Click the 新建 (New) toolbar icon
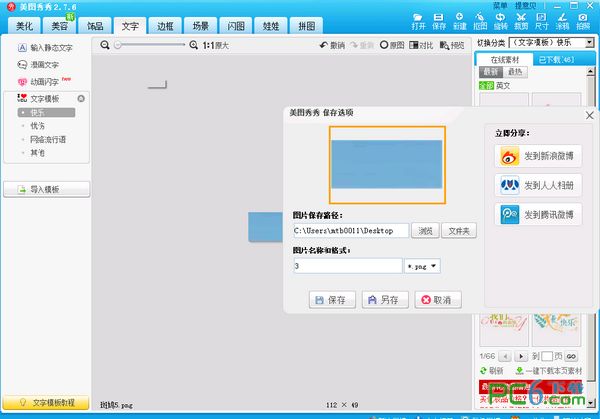Image resolution: width=600 pixels, height=419 pixels. coord(459,22)
